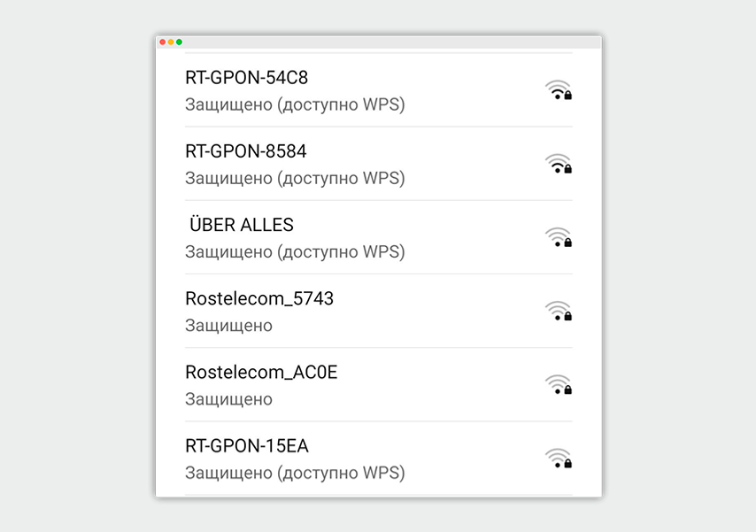Viewport: 756px width, 532px height.
Task: Click WPS status text under RT-GPON-8584
Action: 295,179
